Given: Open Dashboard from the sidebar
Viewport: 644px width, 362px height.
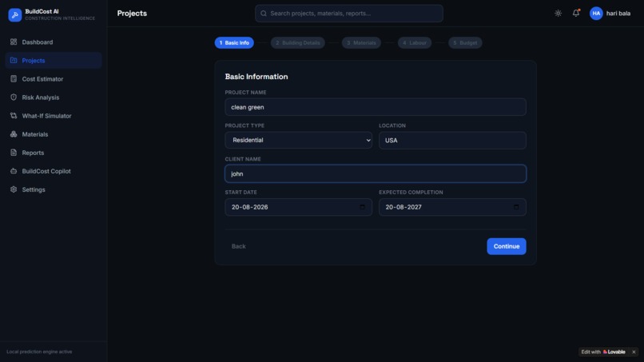Looking at the screenshot, I should (x=54, y=42).
